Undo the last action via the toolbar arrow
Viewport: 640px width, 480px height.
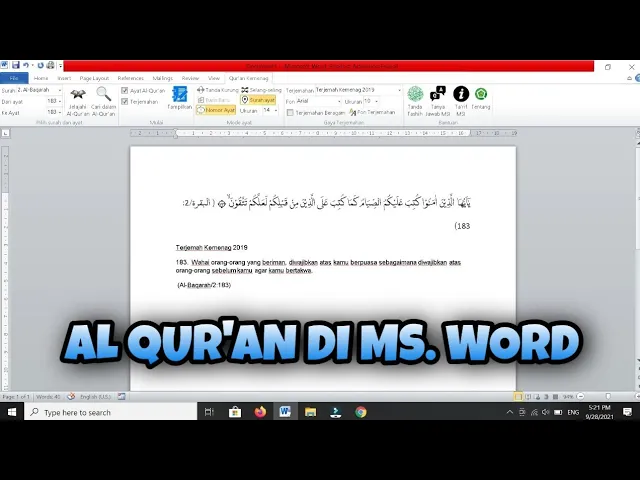(x=26, y=65)
